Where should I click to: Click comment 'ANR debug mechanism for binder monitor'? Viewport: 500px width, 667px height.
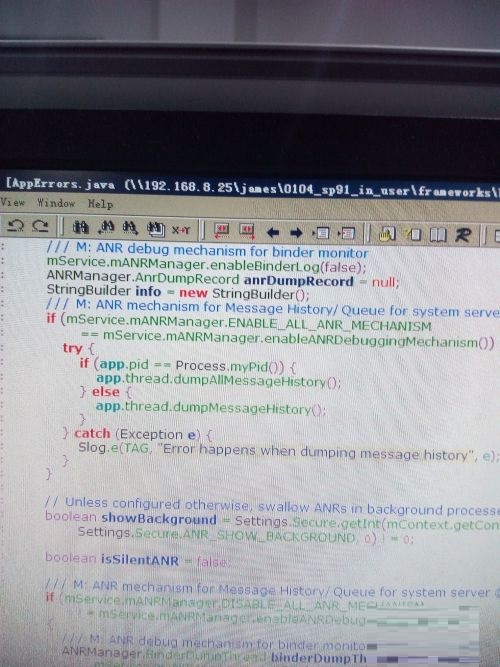[x=232, y=251]
